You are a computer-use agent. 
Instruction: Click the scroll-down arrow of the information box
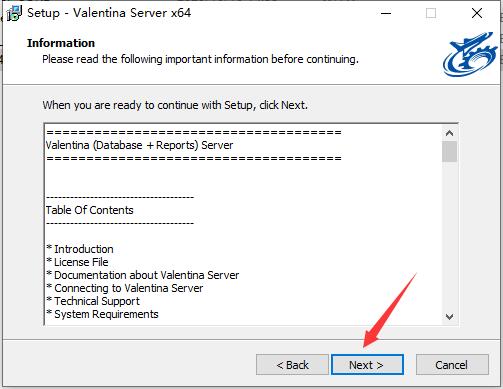coord(449,316)
